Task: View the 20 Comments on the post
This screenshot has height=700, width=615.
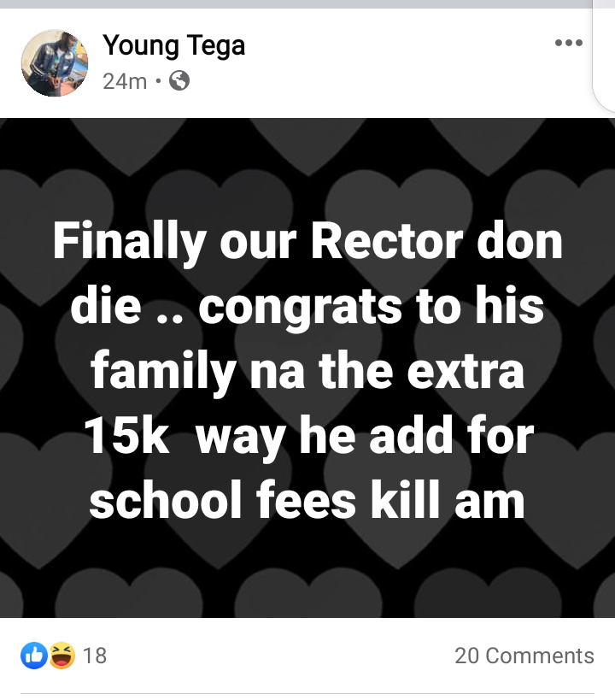Action: 524,656
